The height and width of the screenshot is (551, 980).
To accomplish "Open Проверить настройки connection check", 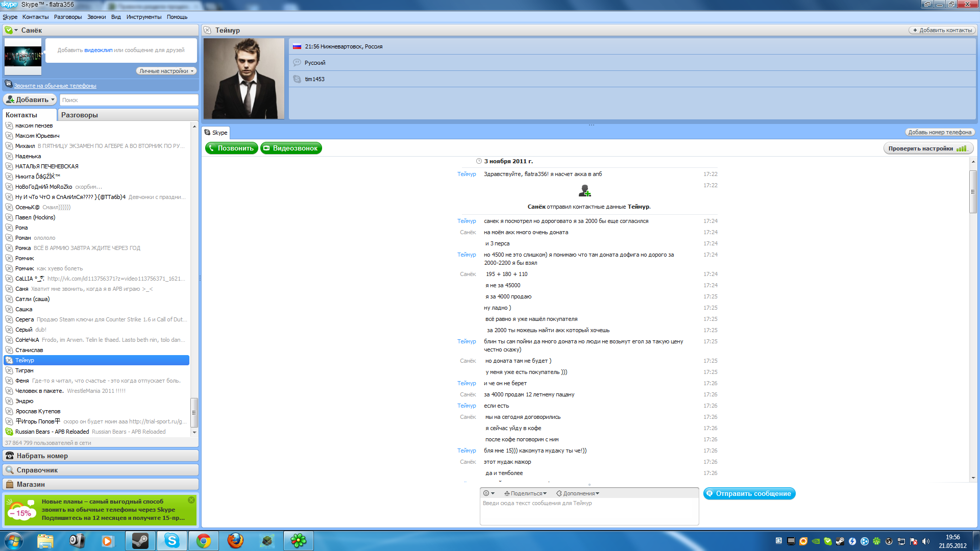I will (x=928, y=148).
